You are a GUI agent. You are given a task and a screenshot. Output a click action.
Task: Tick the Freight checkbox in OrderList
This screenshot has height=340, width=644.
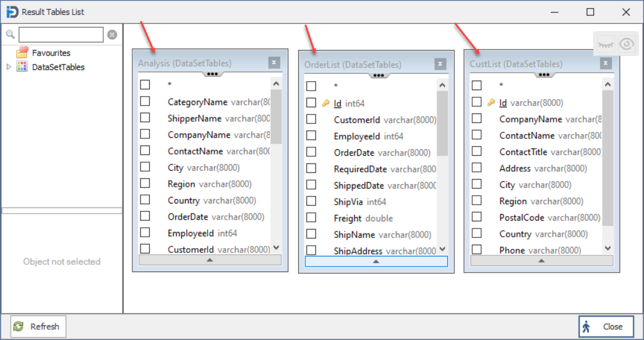point(311,218)
